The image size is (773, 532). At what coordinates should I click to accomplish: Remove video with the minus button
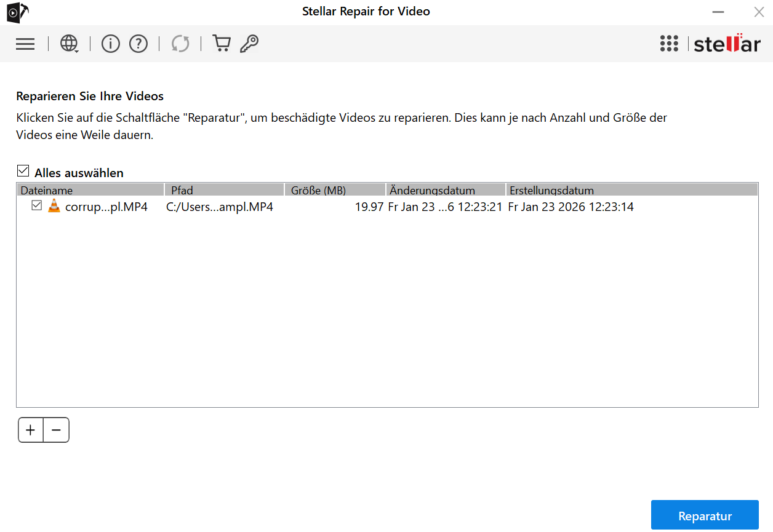click(x=57, y=430)
